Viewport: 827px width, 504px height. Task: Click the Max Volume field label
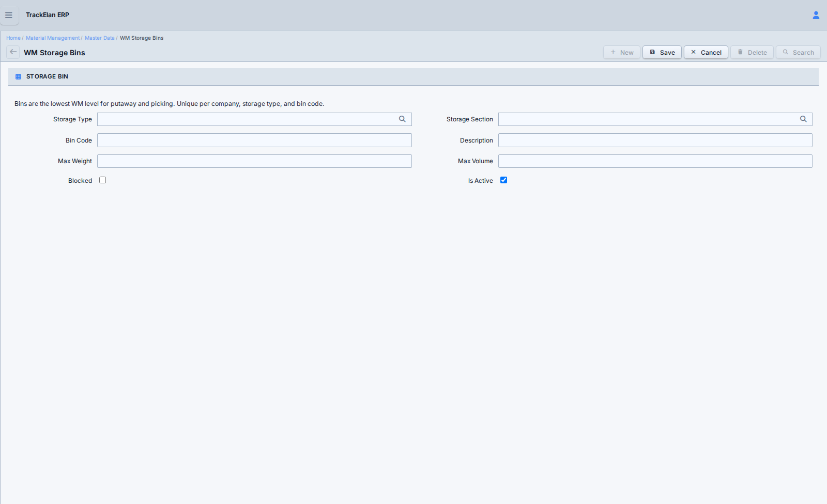476,161
